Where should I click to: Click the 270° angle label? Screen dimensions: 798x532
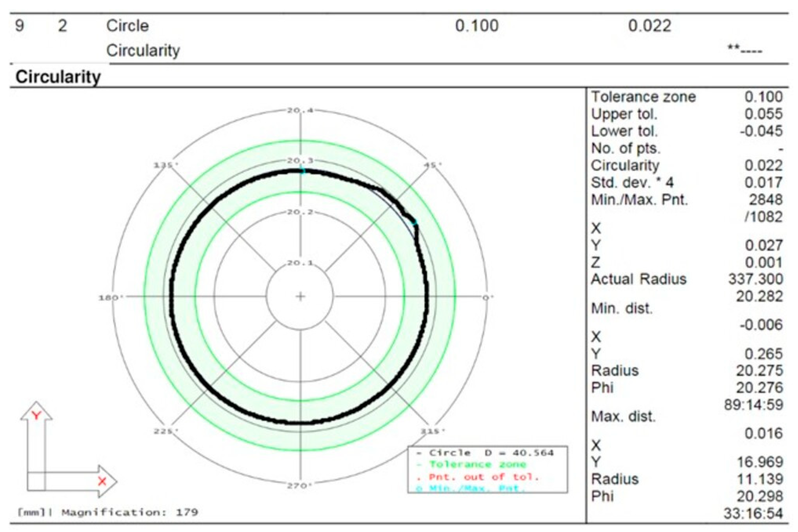point(299,486)
